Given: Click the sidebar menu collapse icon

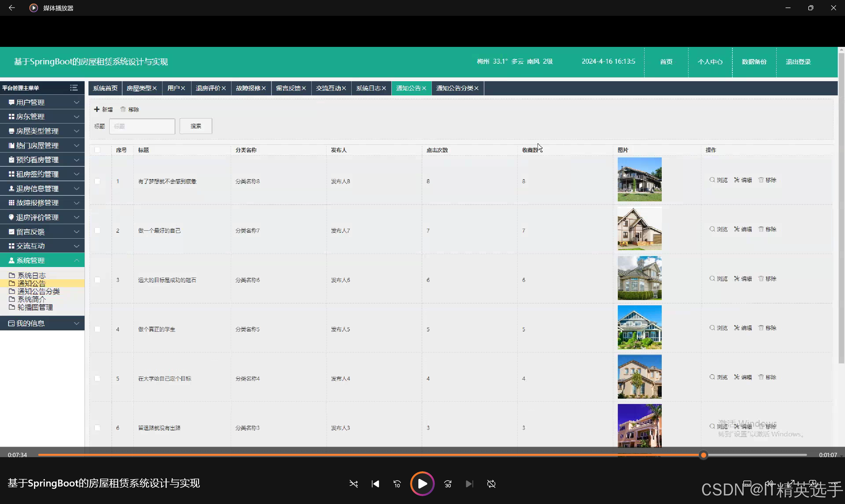Looking at the screenshot, I should click(x=74, y=88).
